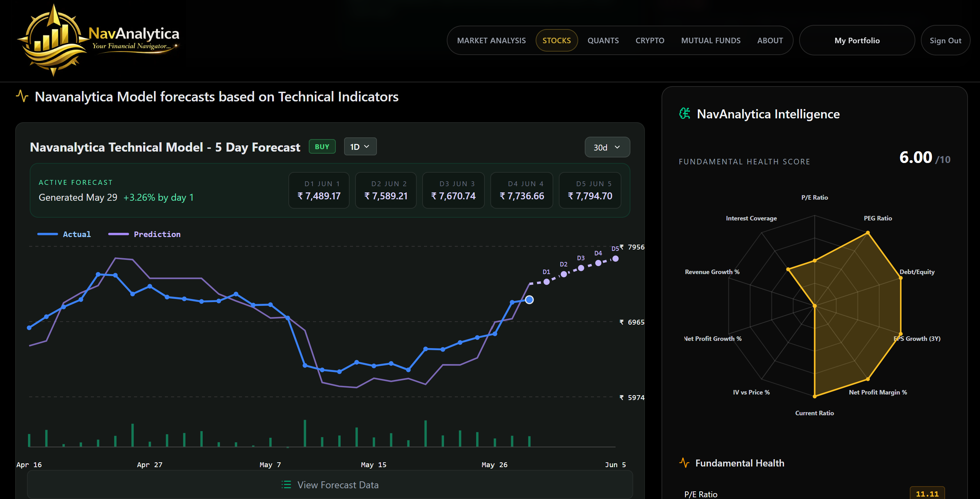Select the D4 Jun 4 forecast card
Screen dimensions: 980x499
521,190
